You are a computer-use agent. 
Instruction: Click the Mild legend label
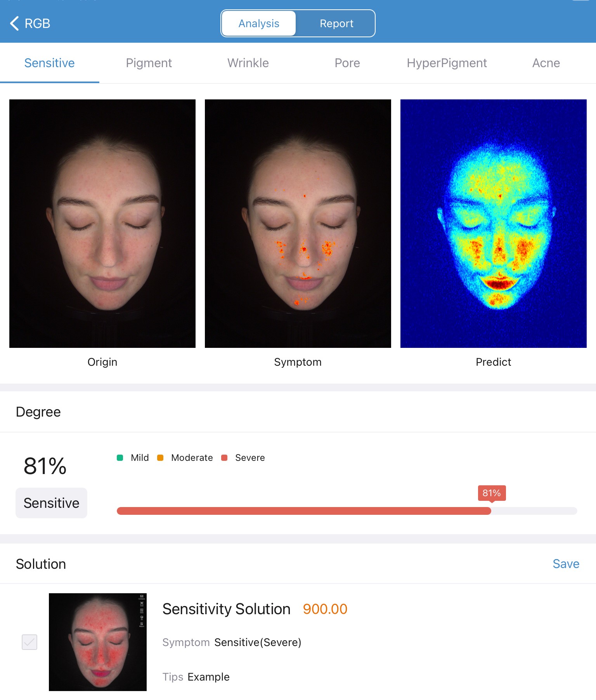tap(140, 458)
